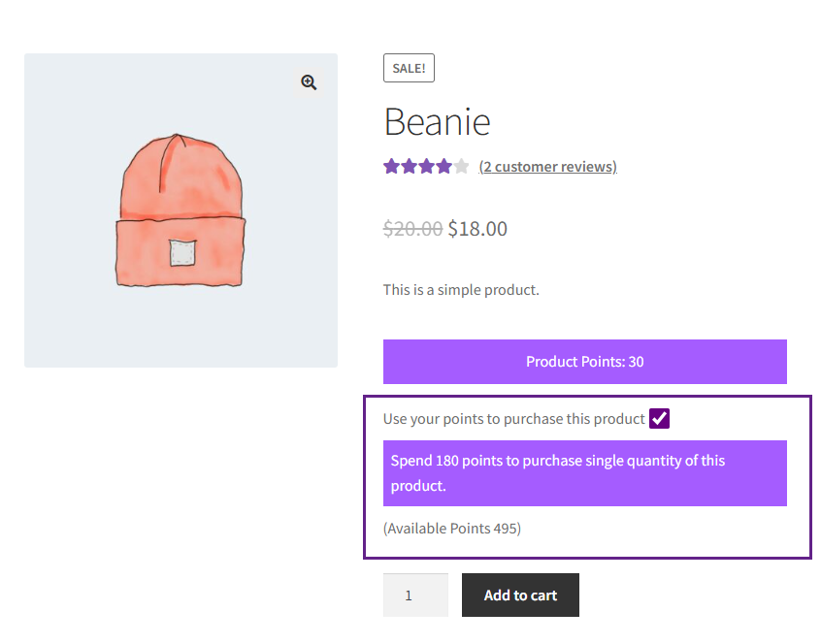The image size is (821, 644).
Task: Click the SALE! badge
Action: [x=409, y=68]
